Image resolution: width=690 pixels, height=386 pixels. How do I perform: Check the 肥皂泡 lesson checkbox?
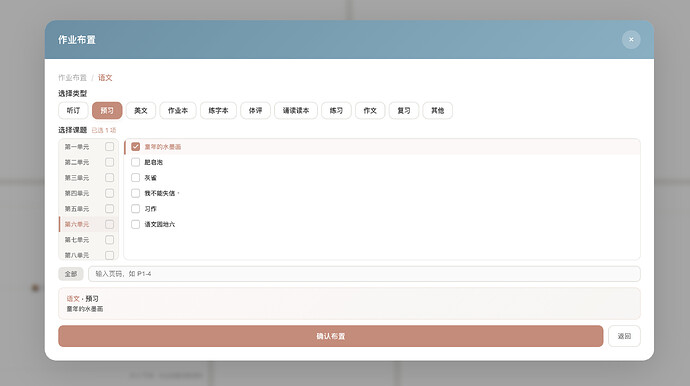pos(136,162)
